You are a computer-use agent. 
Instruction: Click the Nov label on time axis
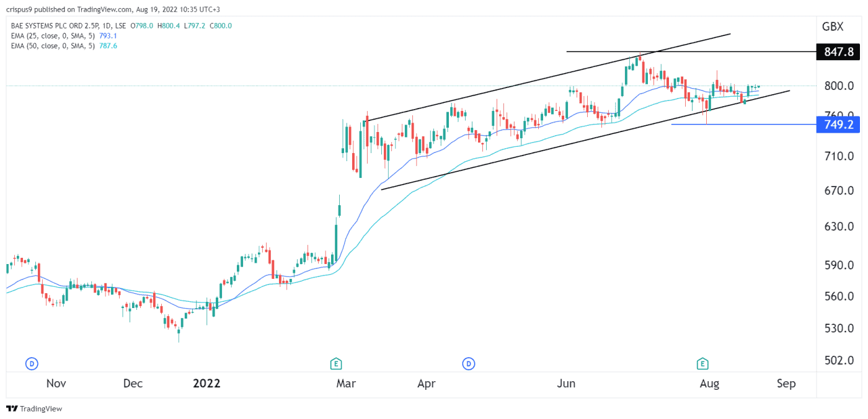pyautogui.click(x=56, y=384)
